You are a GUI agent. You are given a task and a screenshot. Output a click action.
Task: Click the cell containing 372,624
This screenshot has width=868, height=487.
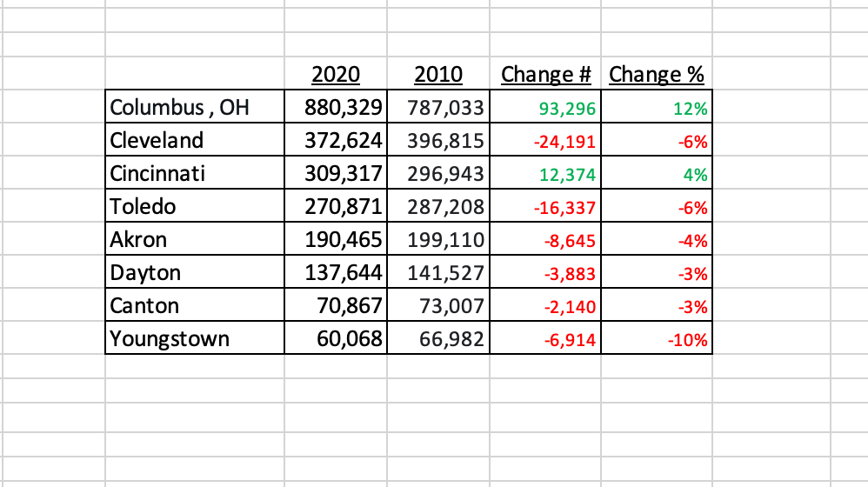[336, 139]
